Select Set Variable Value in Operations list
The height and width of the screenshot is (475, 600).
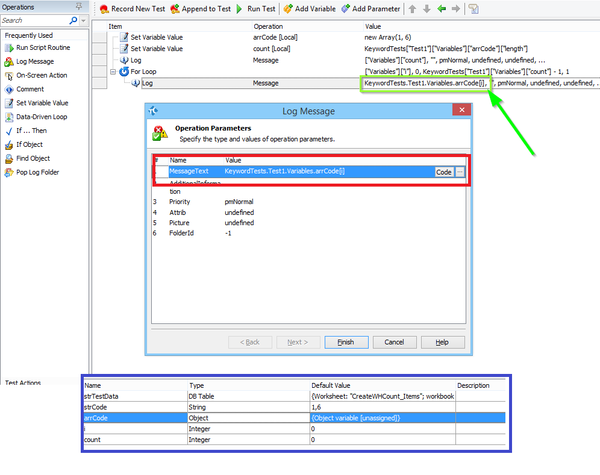[36, 103]
